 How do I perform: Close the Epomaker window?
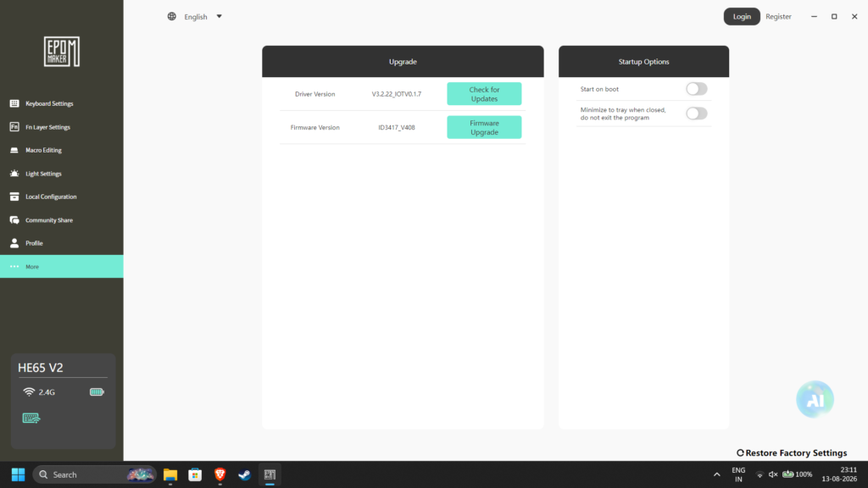[854, 17]
